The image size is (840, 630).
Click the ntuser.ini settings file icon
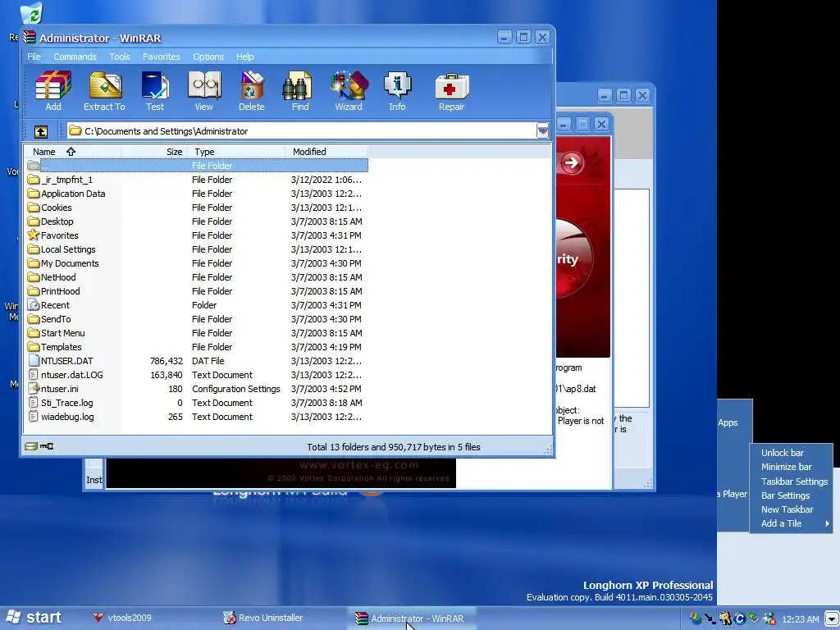tap(33, 388)
